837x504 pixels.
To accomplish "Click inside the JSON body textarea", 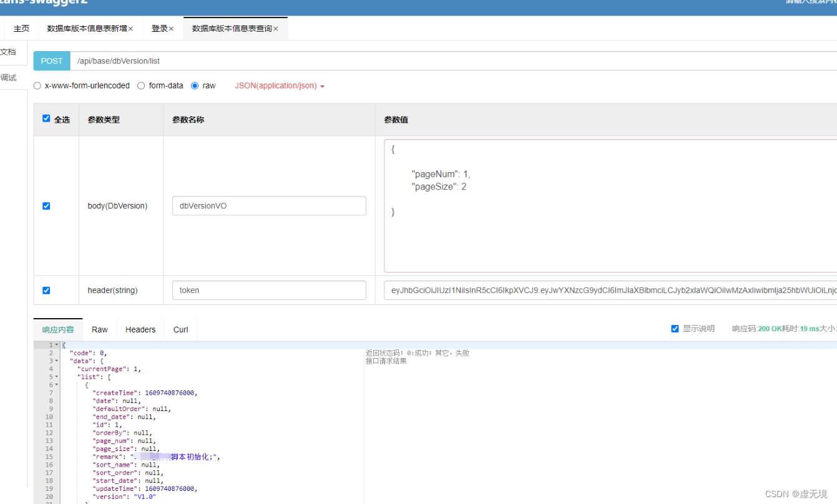I will (x=610, y=206).
